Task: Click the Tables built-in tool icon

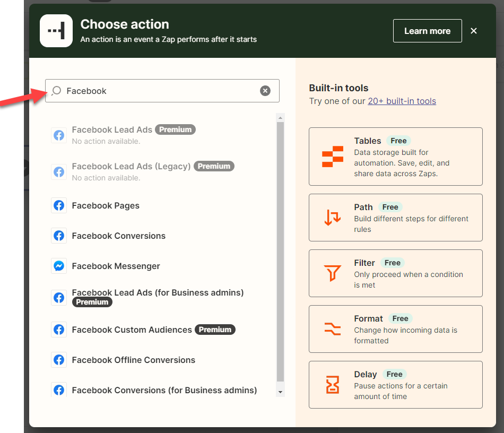Action: click(x=333, y=157)
